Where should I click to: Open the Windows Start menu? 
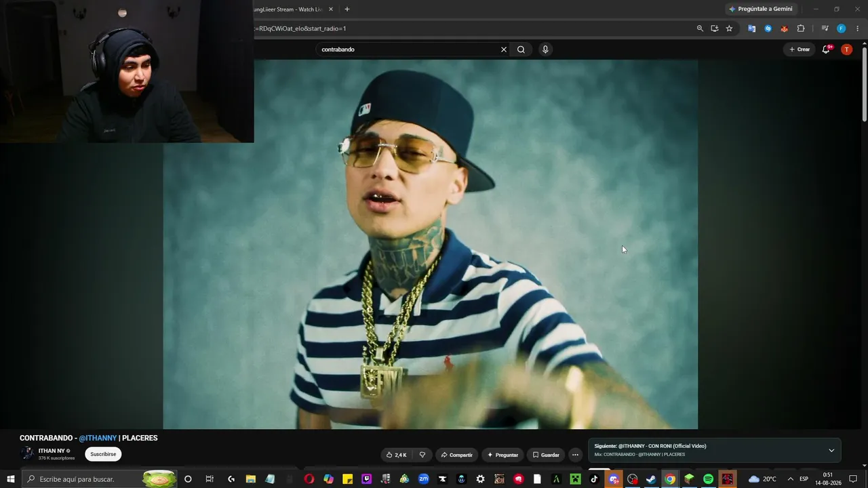pyautogui.click(x=10, y=479)
